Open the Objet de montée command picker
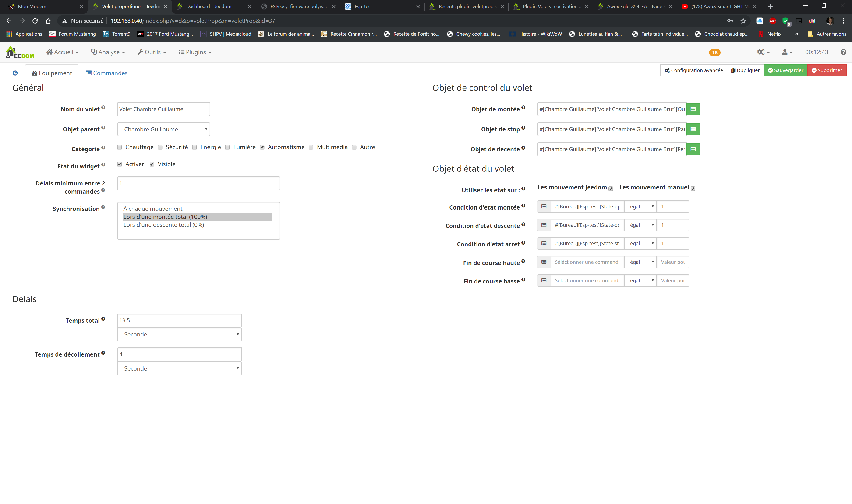 693,109
